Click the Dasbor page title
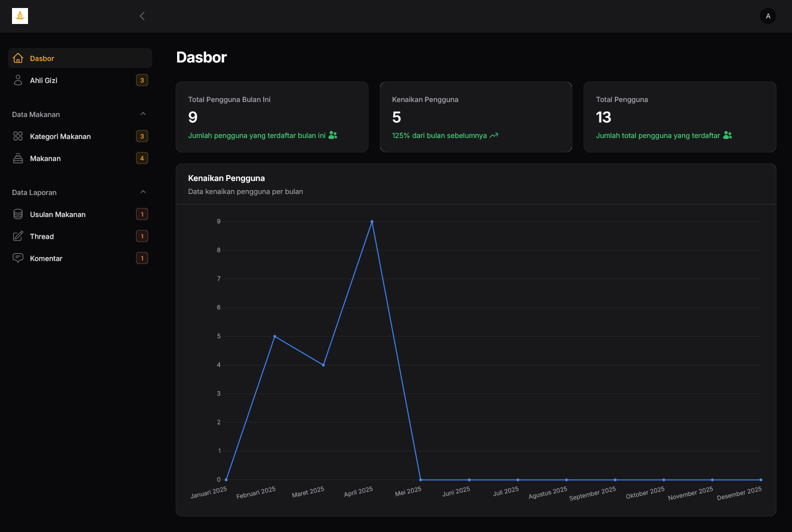The image size is (792, 532). point(202,57)
